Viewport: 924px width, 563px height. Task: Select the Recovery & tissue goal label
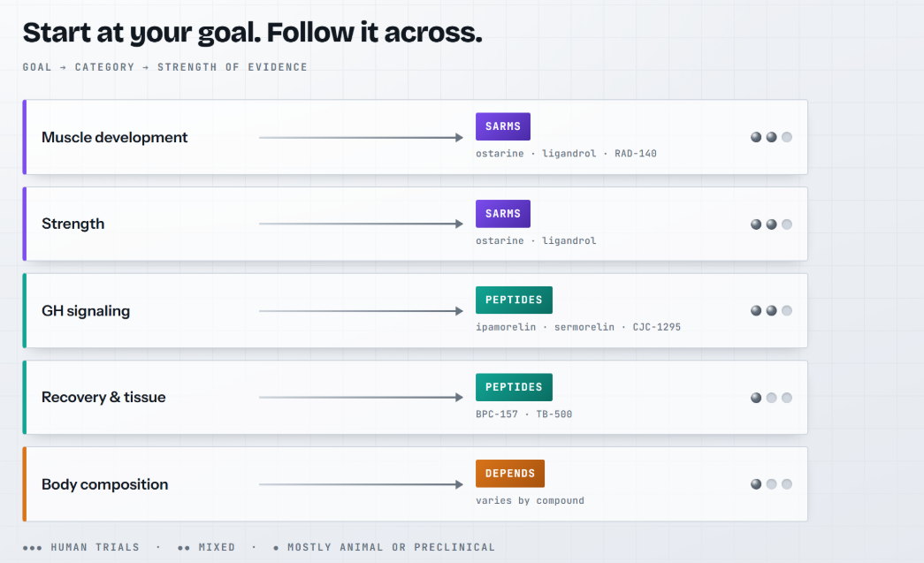[103, 398]
